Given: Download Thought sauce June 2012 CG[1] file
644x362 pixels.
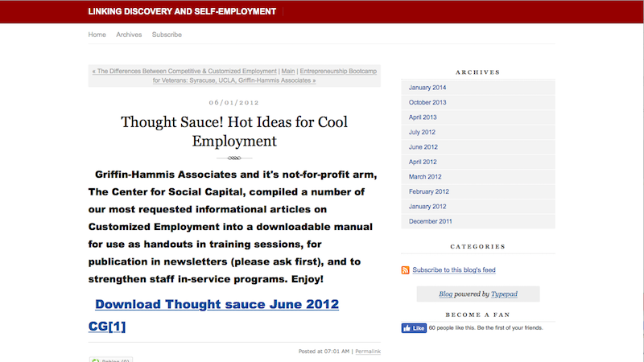Looking at the screenshot, I should (213, 315).
